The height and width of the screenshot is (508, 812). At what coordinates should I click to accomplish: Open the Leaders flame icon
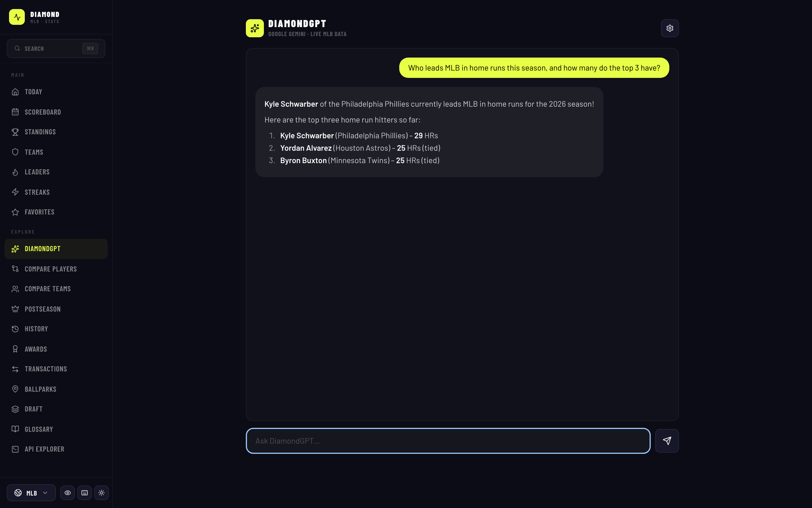[x=15, y=172]
